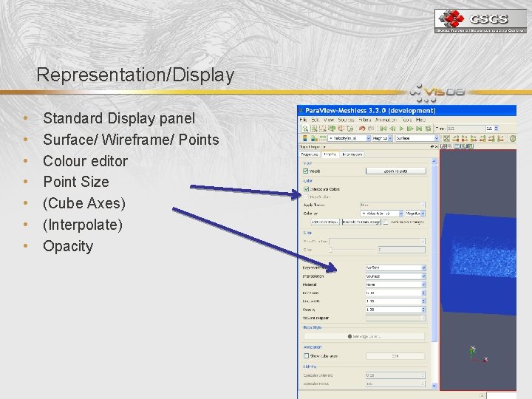Click the Set Edge Color button
This screenshot has height=399, width=532.
tap(364, 336)
